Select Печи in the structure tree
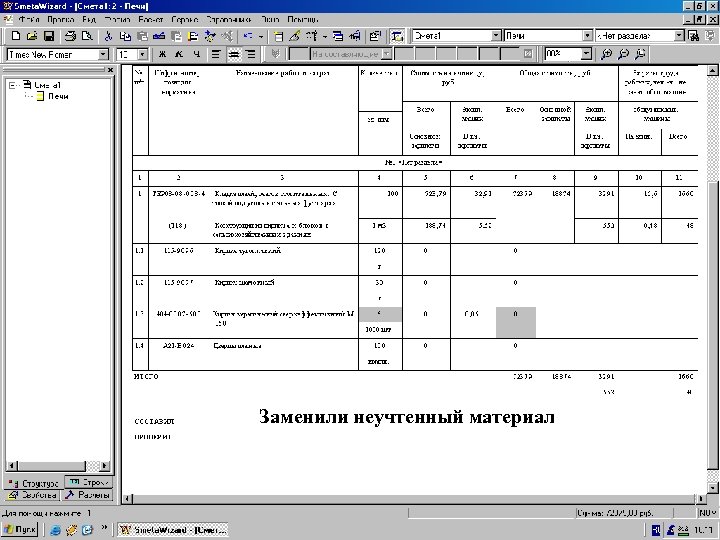 coord(58,96)
